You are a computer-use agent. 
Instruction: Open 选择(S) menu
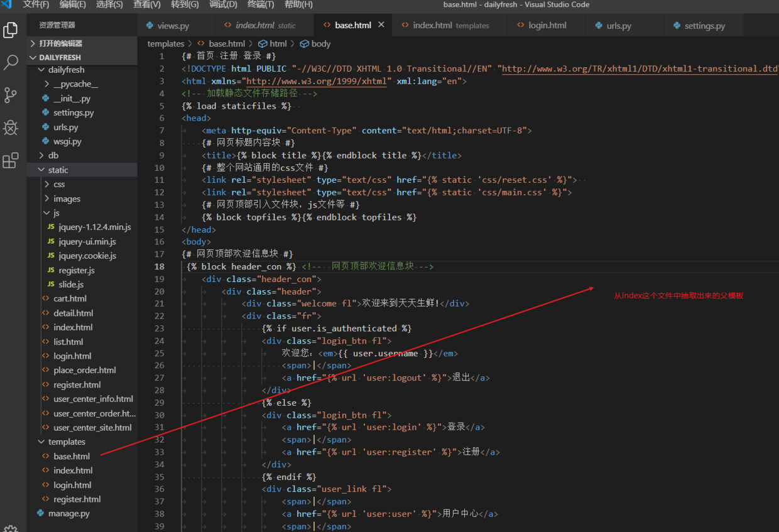[110, 4]
